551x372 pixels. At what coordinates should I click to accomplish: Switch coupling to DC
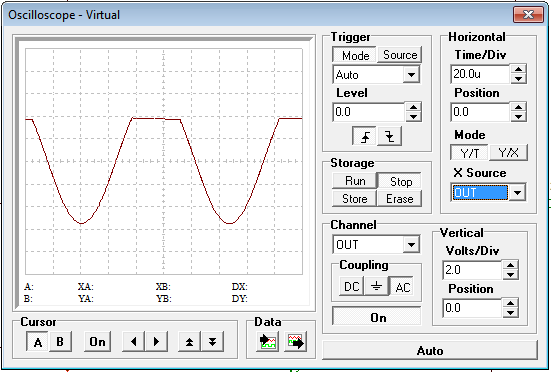(x=351, y=287)
